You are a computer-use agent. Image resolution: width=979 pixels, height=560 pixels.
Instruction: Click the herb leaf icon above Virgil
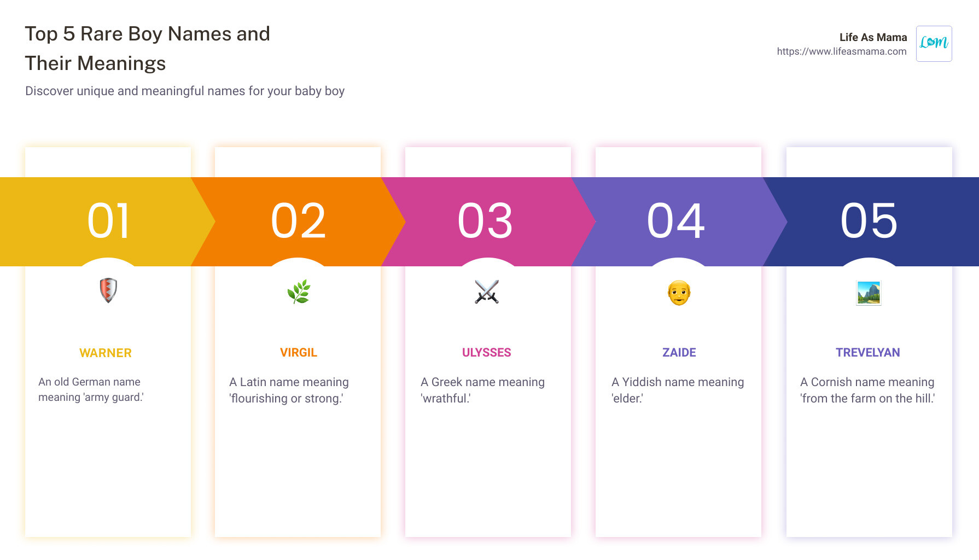click(x=299, y=291)
